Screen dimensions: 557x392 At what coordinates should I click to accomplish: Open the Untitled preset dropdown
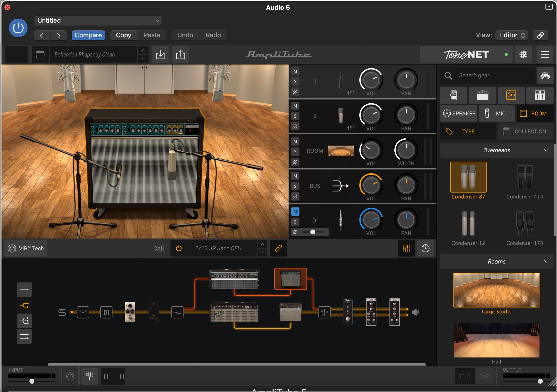coord(98,21)
